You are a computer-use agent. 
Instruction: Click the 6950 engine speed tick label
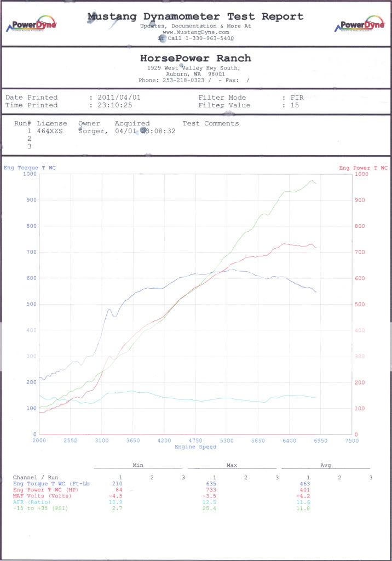320,440
